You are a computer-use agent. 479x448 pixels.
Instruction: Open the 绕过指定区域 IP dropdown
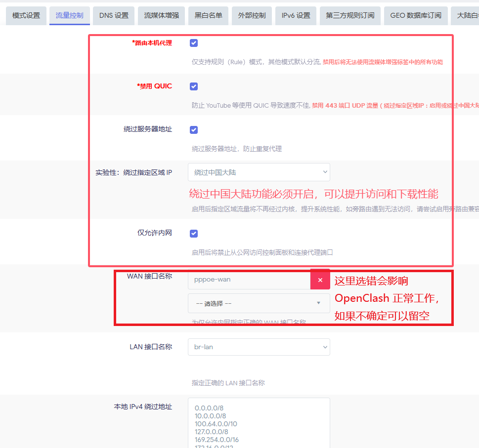coord(259,172)
